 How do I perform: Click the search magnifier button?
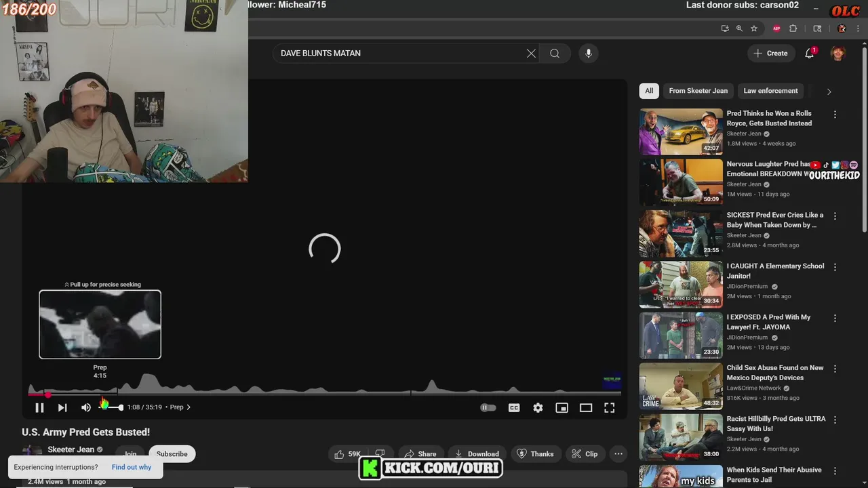click(555, 54)
